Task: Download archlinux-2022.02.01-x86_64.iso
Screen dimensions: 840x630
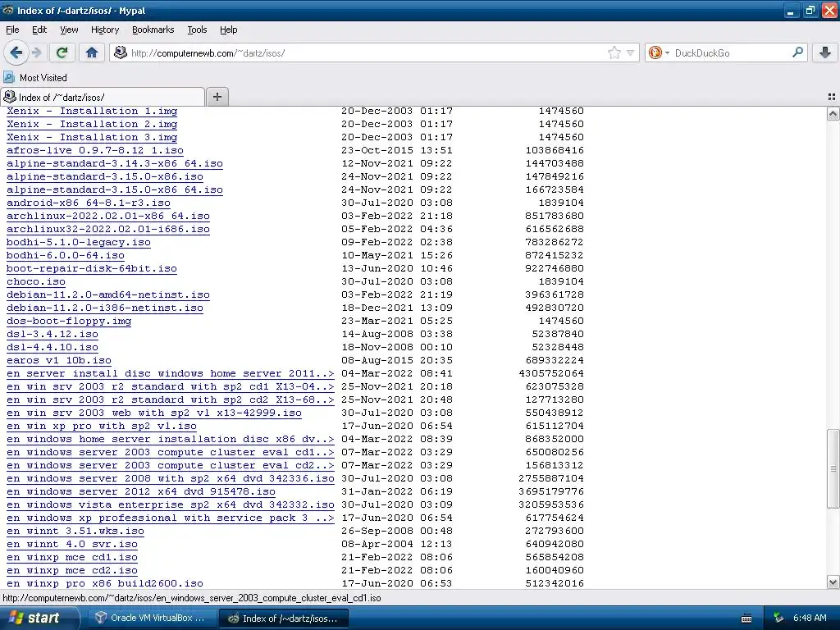Action: pyautogui.click(x=108, y=216)
